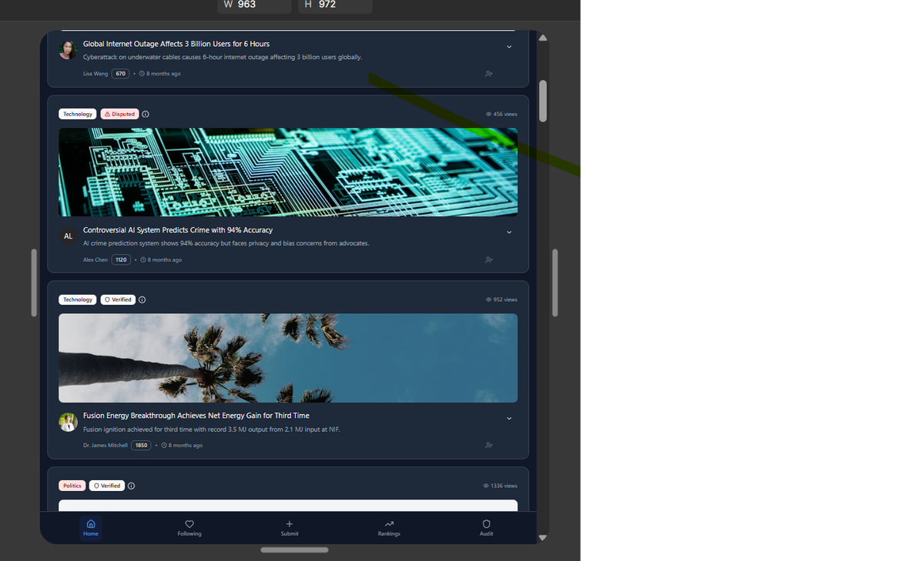
Task: Expand the Global Internet Outage article
Action: 509,47
